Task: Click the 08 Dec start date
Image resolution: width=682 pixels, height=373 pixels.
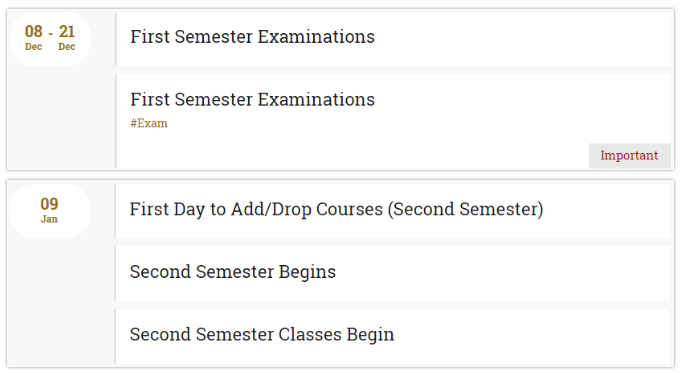Action: 33,38
